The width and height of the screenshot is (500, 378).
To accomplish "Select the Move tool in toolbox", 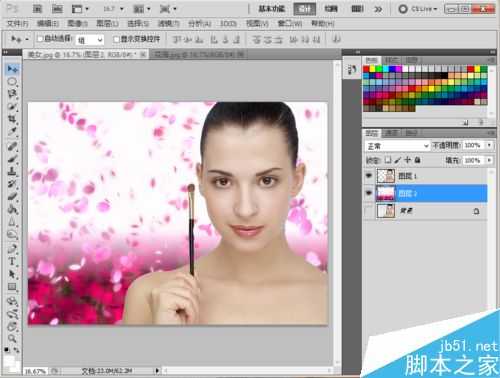I will click(13, 69).
